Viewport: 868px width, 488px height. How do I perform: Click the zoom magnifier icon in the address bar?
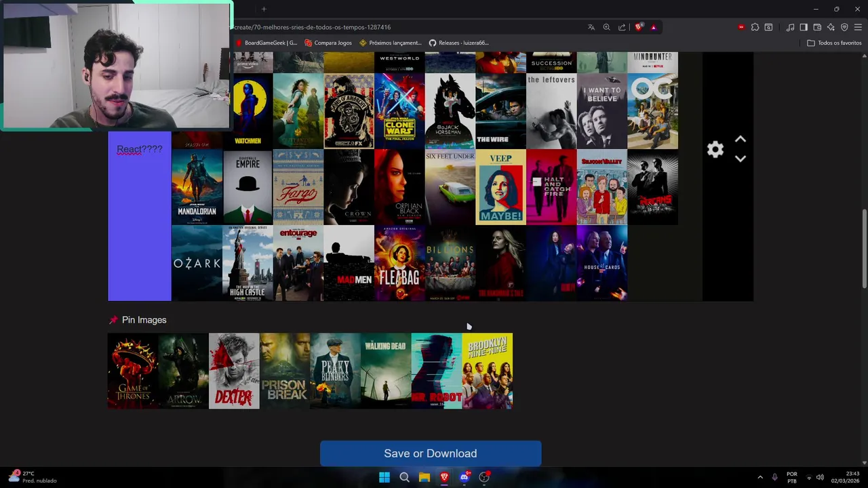[x=606, y=27]
